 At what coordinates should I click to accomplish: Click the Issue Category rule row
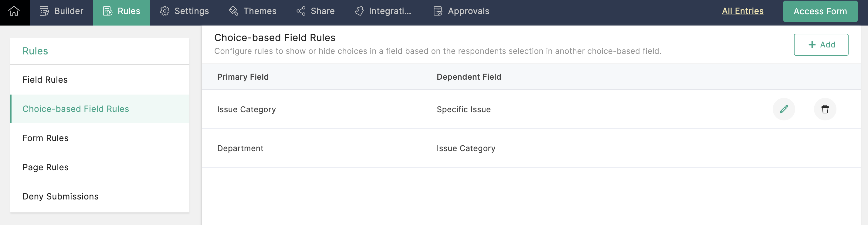coord(246,110)
